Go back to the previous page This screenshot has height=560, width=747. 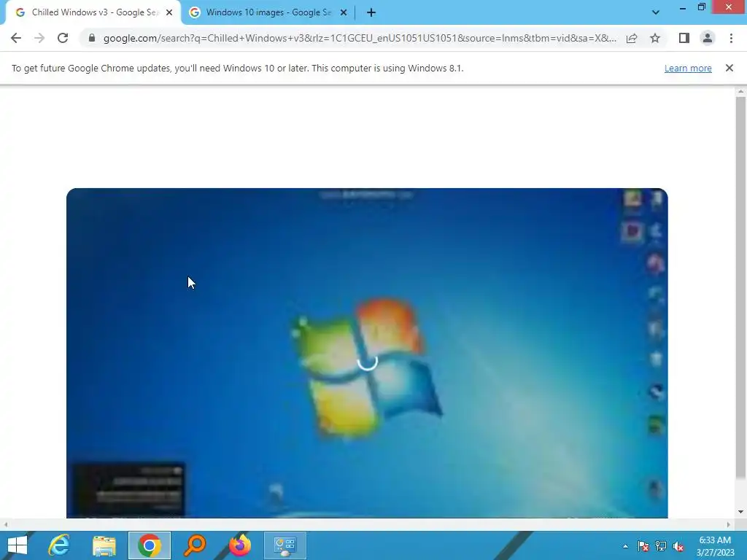click(16, 38)
